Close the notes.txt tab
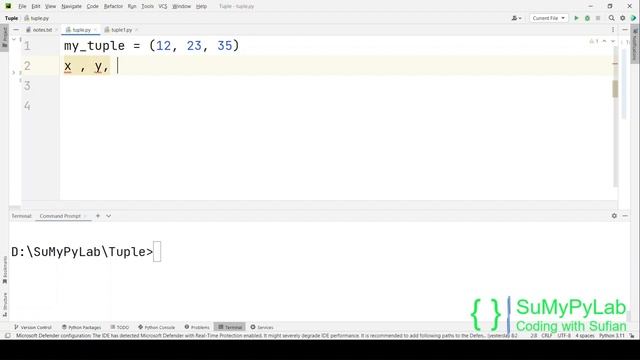The width and height of the screenshot is (640, 360). point(57,30)
